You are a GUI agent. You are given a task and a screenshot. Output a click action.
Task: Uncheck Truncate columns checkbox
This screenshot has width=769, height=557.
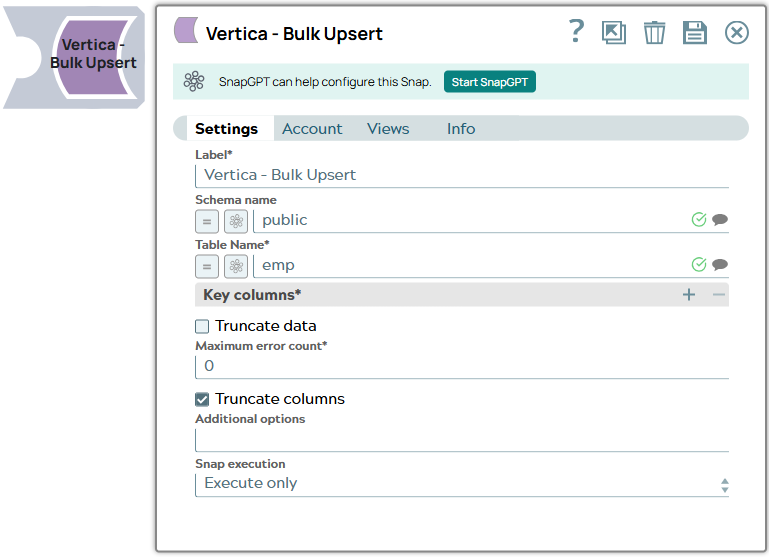pos(202,400)
